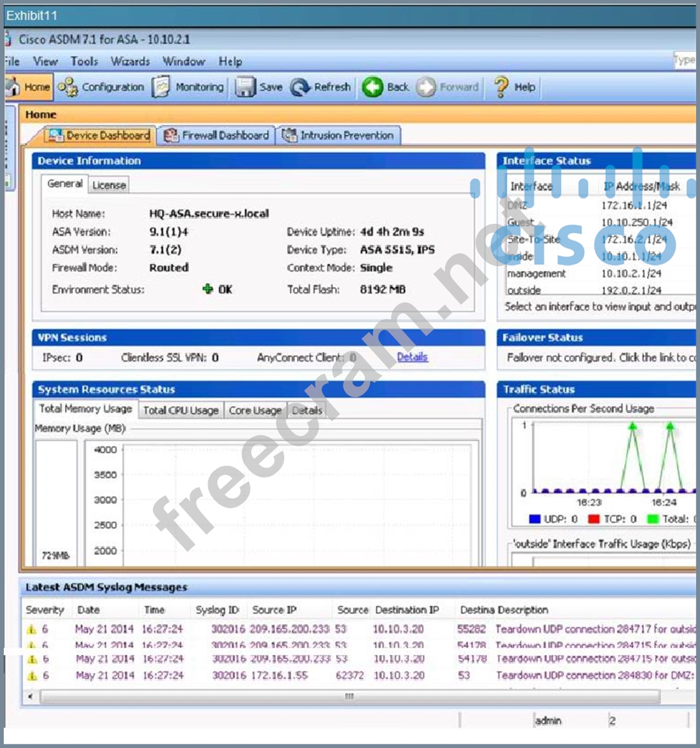
Task: Open Monitoring from the toolbar
Action: pyautogui.click(x=161, y=87)
